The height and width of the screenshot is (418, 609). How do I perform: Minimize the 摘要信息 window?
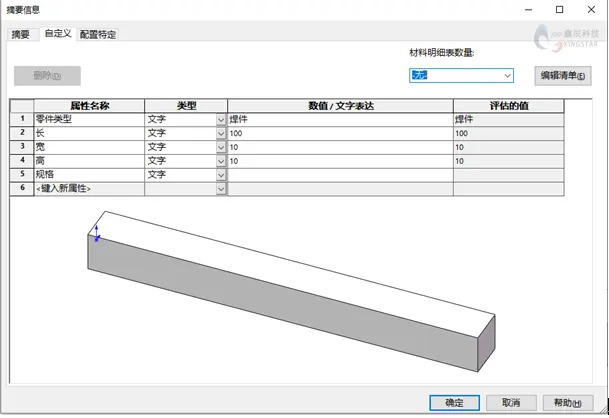[x=529, y=9]
